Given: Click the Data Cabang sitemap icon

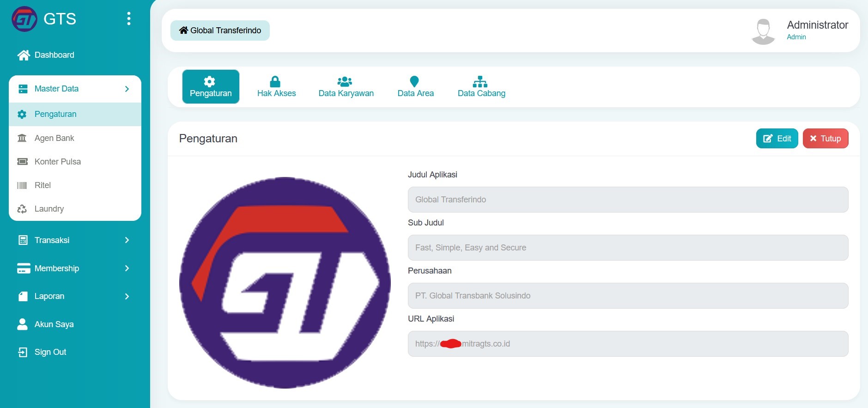Looking at the screenshot, I should point(480,82).
